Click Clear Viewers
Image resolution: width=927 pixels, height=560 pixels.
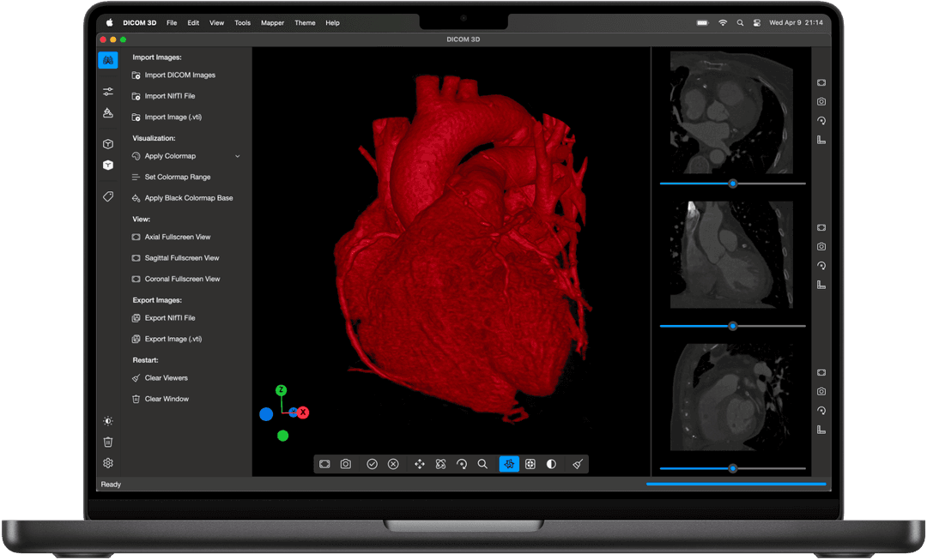[x=167, y=378]
